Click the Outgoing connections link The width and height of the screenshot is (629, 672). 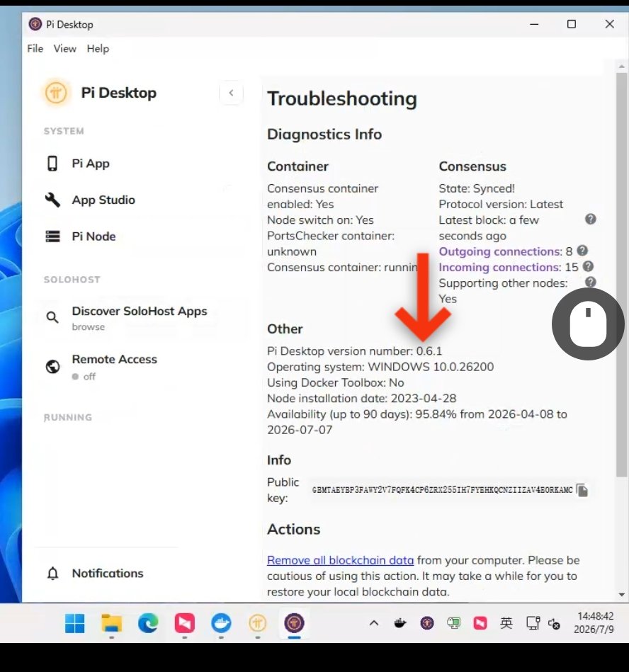[x=500, y=251]
